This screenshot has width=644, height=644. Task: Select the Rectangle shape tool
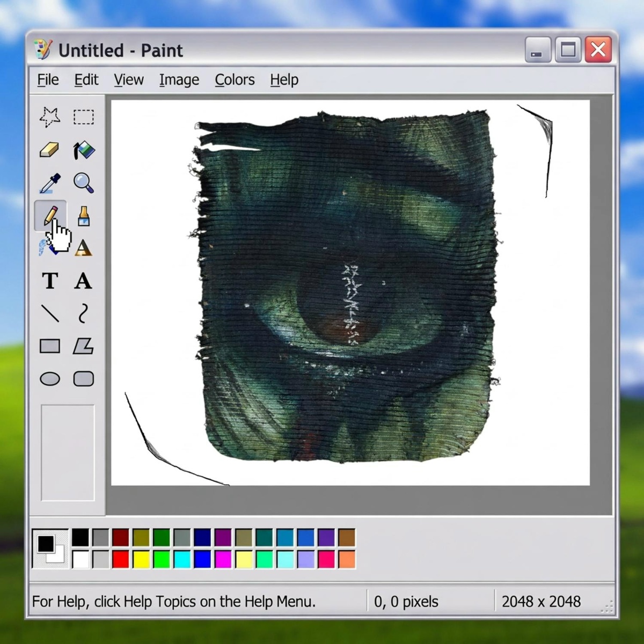point(50,346)
